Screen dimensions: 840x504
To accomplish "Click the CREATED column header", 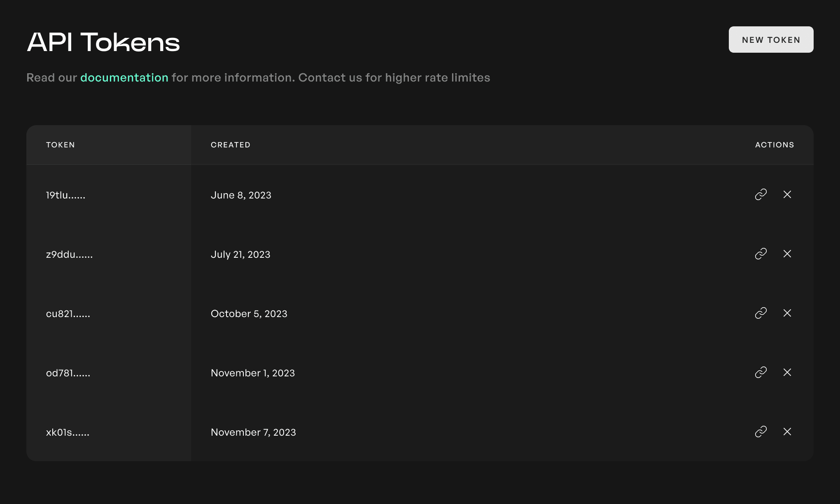I will 231,145.
